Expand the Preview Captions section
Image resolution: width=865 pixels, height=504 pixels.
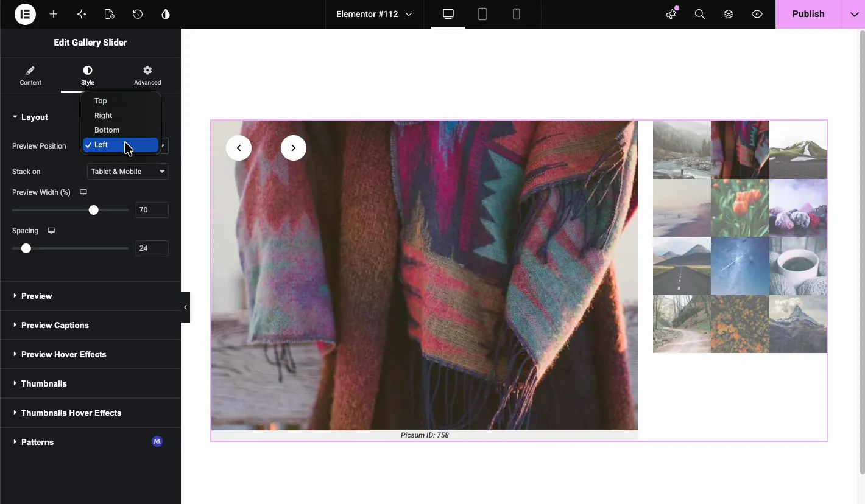[90, 325]
